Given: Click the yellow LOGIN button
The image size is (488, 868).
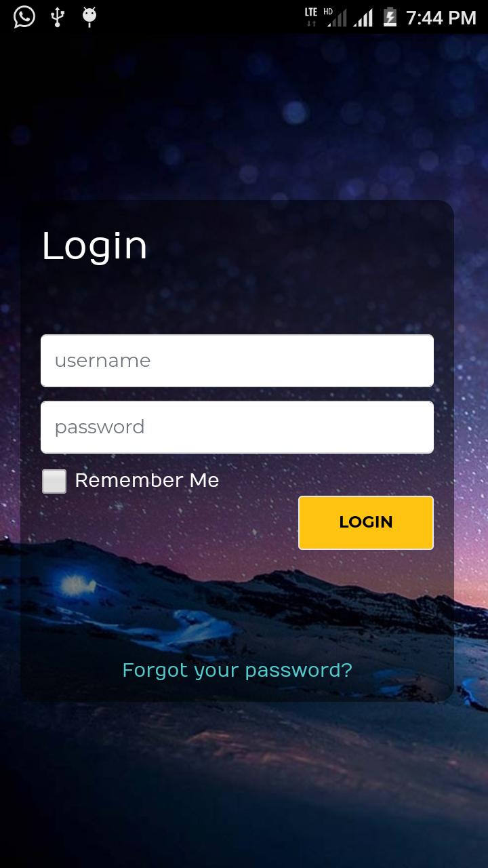Looking at the screenshot, I should tap(366, 522).
